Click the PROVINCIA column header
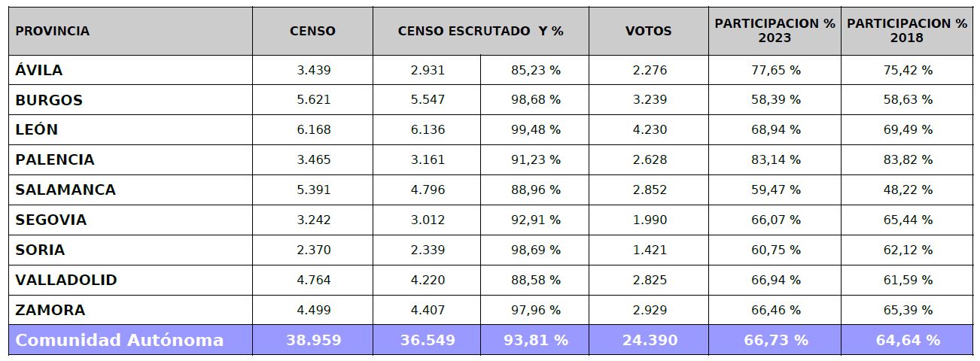 coord(53,31)
